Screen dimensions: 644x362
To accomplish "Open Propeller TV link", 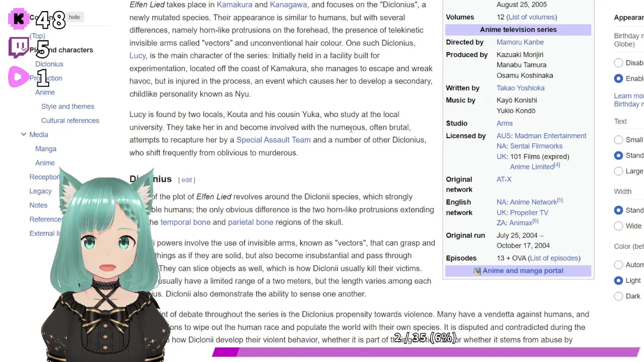I will pyautogui.click(x=529, y=213).
